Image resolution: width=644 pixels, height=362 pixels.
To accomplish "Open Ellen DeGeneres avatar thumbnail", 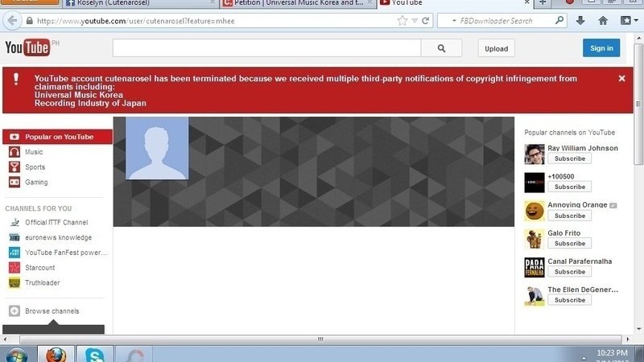I will click(x=535, y=296).
